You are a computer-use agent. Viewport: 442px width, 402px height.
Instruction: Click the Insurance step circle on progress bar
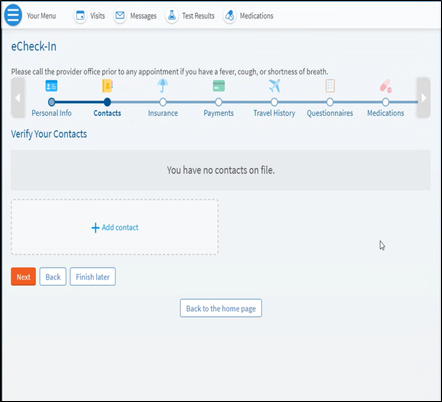point(163,102)
